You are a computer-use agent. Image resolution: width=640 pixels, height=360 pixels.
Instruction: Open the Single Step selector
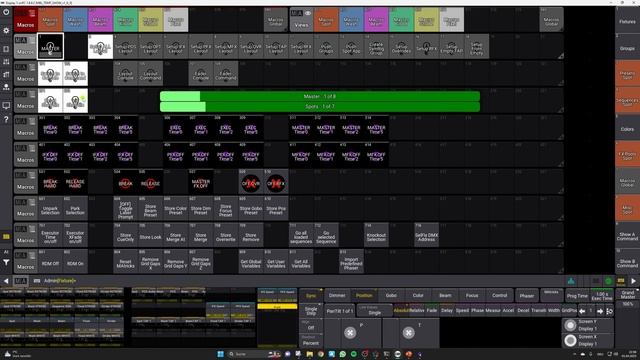tap(311, 311)
